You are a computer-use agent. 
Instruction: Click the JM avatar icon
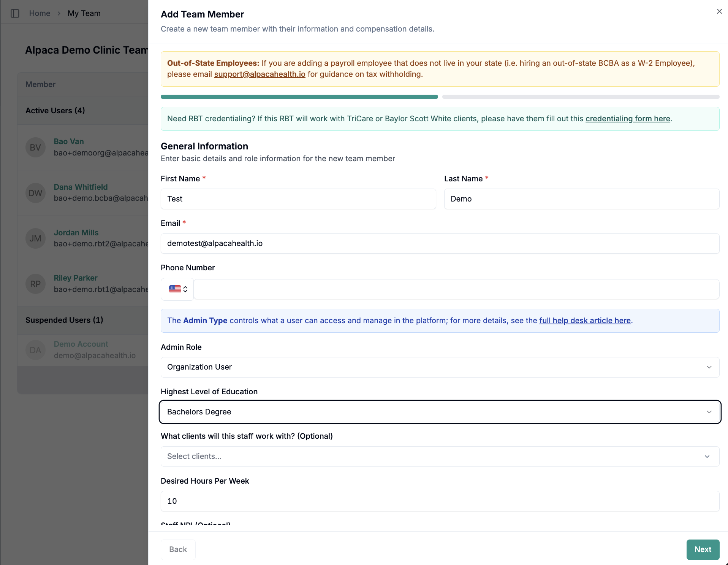click(35, 238)
